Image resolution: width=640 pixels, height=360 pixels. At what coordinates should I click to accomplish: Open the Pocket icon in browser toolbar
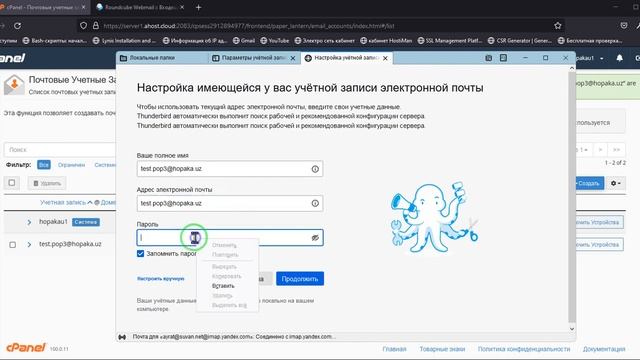tap(624, 26)
